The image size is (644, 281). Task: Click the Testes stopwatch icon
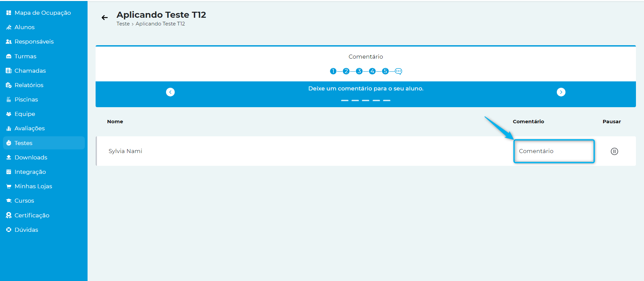[9, 143]
